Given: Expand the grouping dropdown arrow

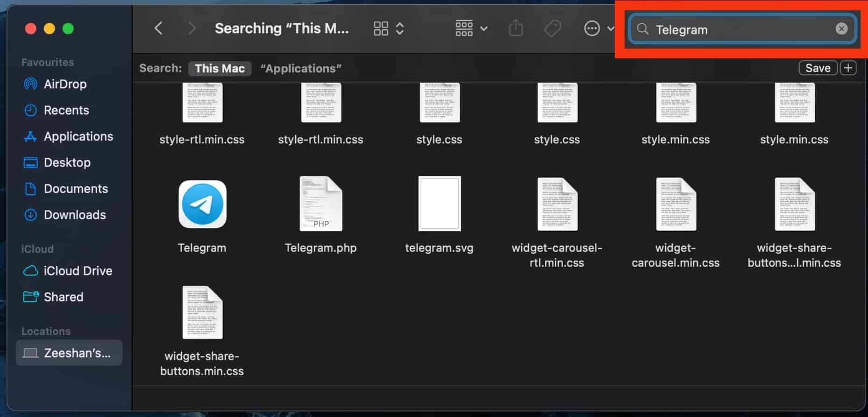Looking at the screenshot, I should click(484, 29).
